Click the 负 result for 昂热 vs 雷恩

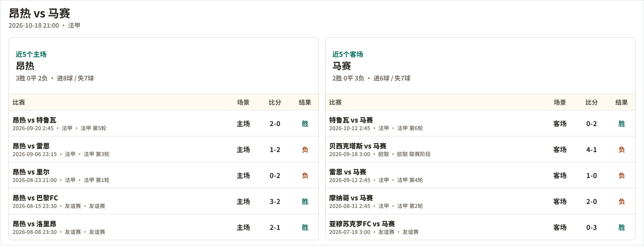305,149
